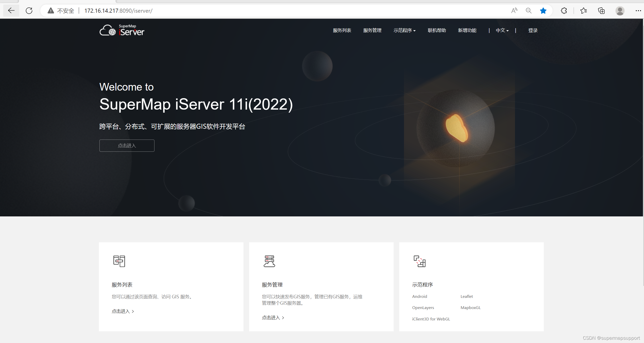Click 点击进入 under 服务管理 card
This screenshot has height=343, width=644.
pos(273,318)
